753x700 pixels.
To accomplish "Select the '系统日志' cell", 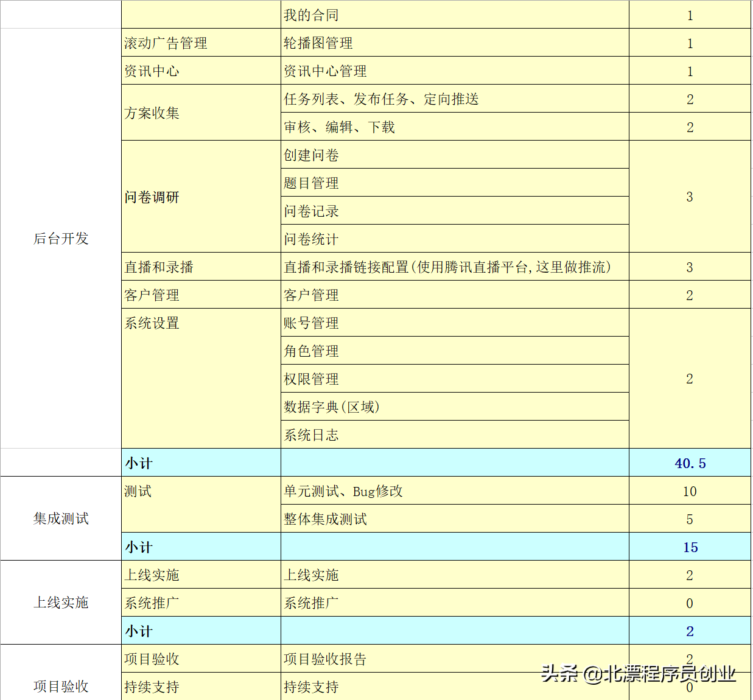I will (455, 435).
